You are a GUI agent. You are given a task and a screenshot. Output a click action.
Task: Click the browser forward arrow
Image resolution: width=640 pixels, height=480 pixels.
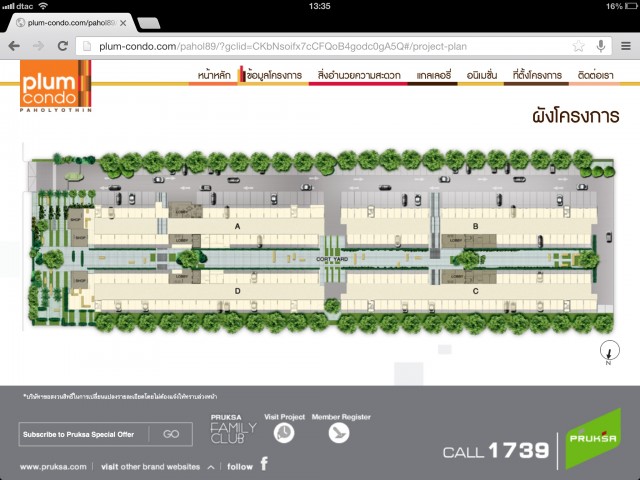click(x=38, y=46)
